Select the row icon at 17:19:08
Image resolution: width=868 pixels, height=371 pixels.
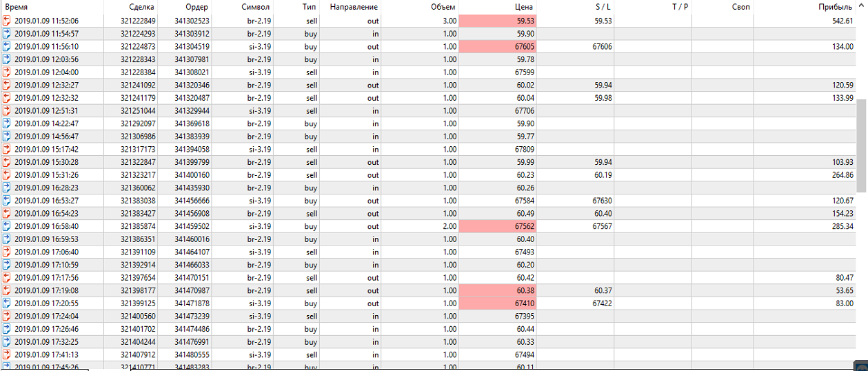(7, 290)
